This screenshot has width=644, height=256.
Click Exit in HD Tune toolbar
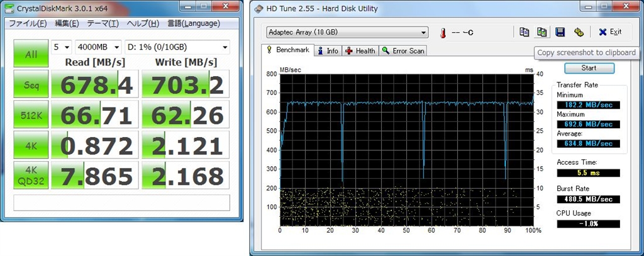click(609, 32)
